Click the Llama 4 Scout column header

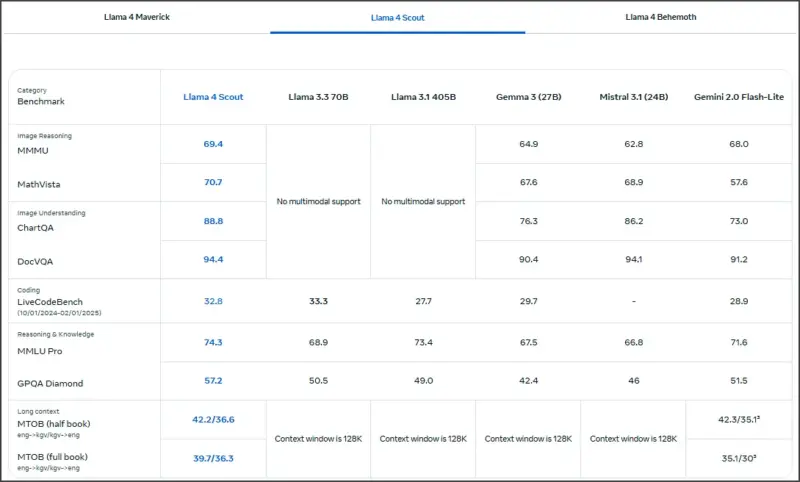pyautogui.click(x=213, y=97)
